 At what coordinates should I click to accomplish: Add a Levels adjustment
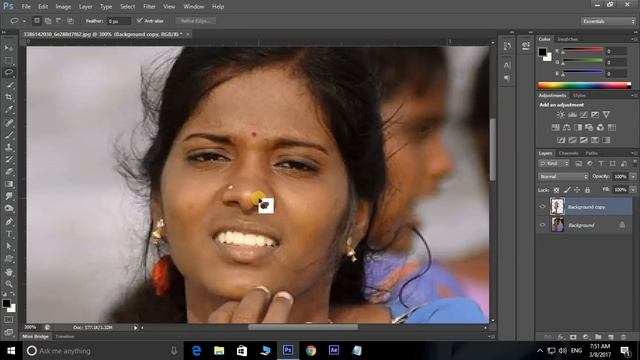573,115
